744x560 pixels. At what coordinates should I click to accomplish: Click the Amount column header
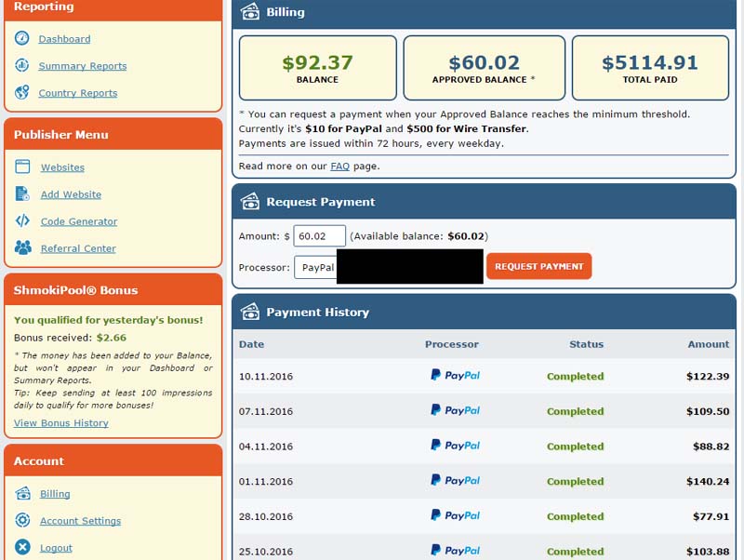click(x=709, y=344)
